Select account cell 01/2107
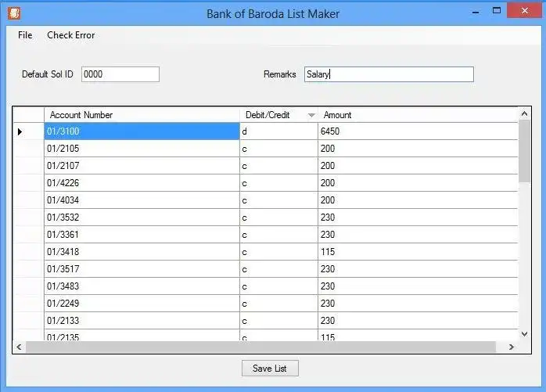The image size is (546, 392). pyautogui.click(x=142, y=166)
